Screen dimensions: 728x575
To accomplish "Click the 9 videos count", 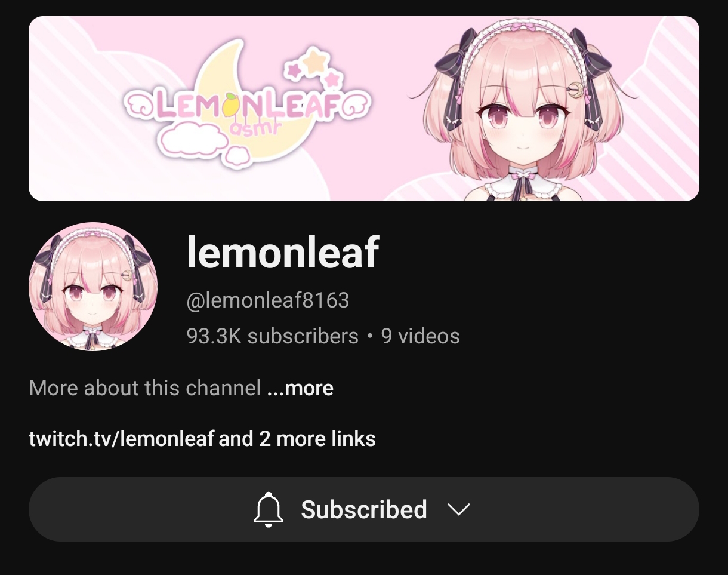I will 421,336.
